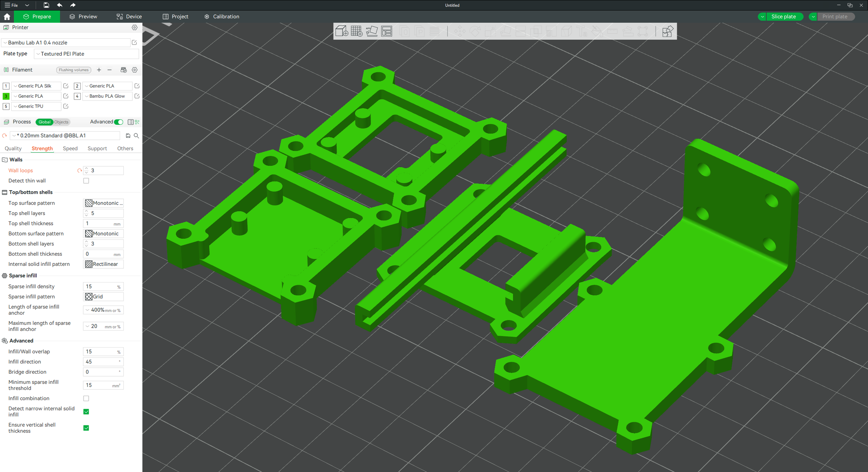This screenshot has height=472, width=868.
Task: Uncheck Ensure vertical shell thickness
Action: (86, 428)
